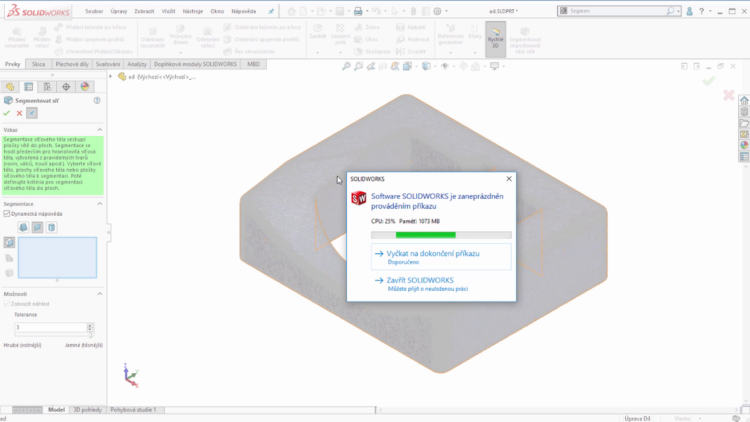
Task: Close the SOLIDWORKS busy dialog
Action: [x=509, y=178]
